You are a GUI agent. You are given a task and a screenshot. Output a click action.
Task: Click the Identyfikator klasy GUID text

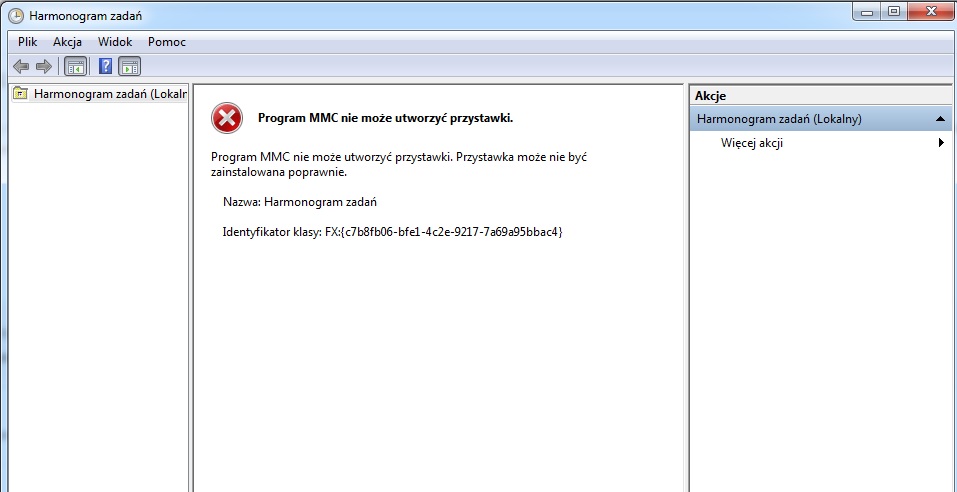[392, 232]
